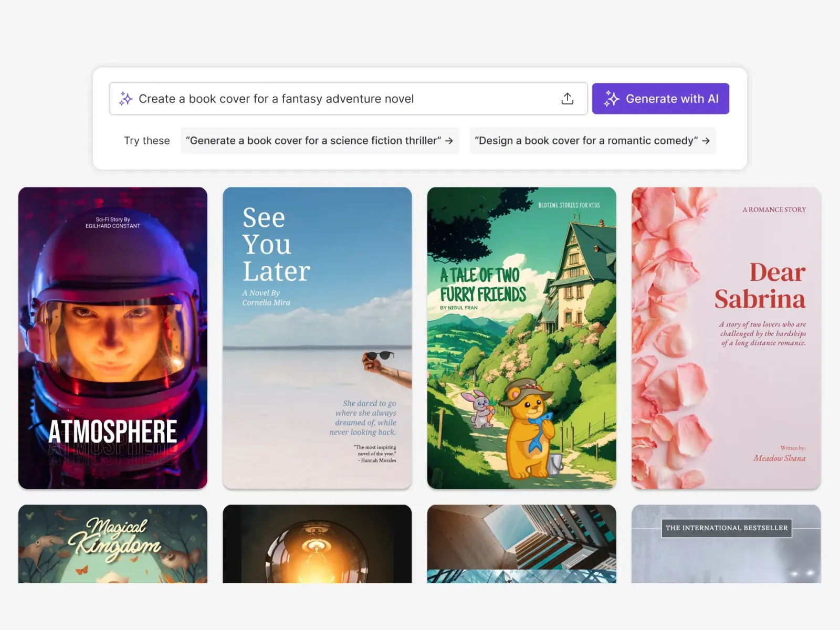This screenshot has height=630, width=840.
Task: Open the Atmosphere sci-fi cover template
Action: (x=113, y=338)
